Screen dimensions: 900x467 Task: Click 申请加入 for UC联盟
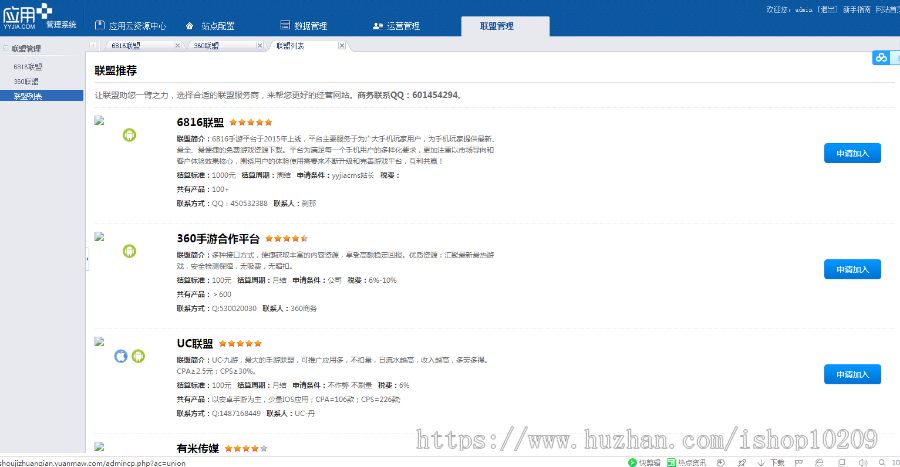[852, 374]
